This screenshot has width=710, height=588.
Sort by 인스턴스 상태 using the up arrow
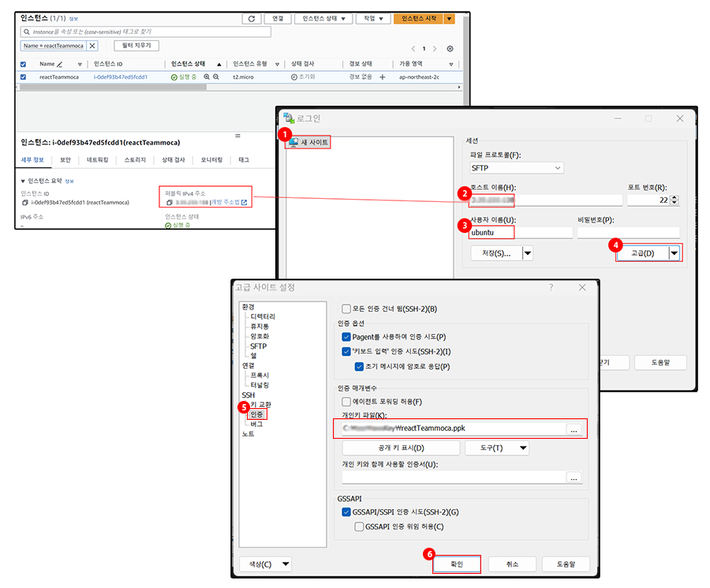point(219,65)
